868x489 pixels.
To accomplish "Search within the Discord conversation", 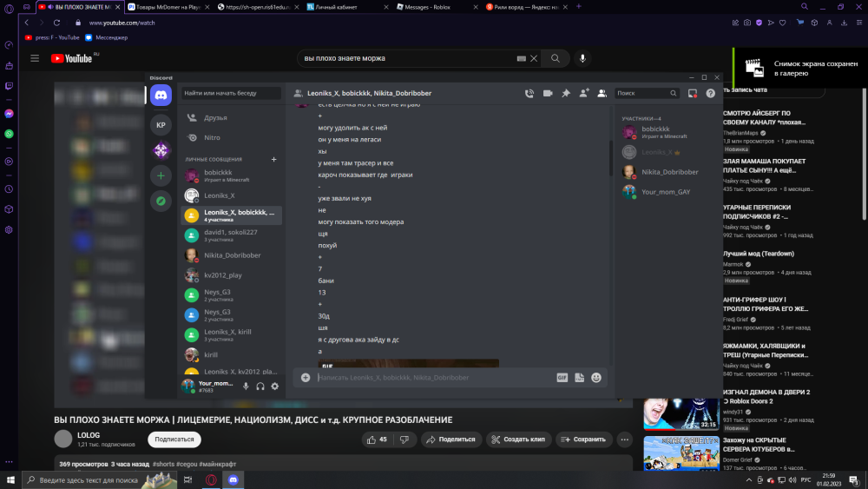I will 647,94.
